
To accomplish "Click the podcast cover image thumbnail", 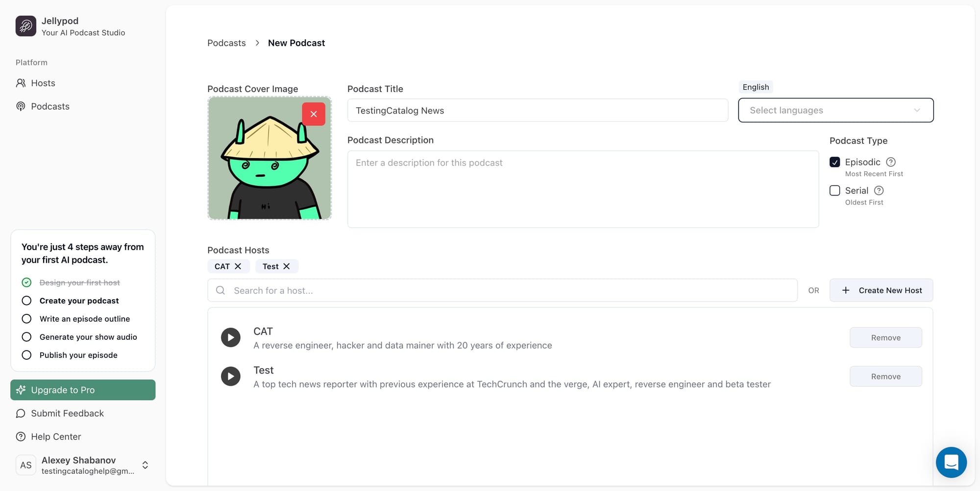I will click(269, 158).
